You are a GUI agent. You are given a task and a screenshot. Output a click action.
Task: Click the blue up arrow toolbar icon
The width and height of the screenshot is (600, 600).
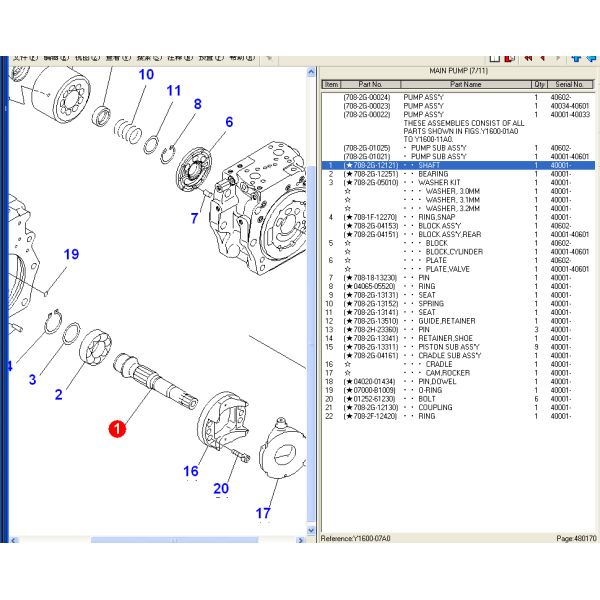(577, 58)
